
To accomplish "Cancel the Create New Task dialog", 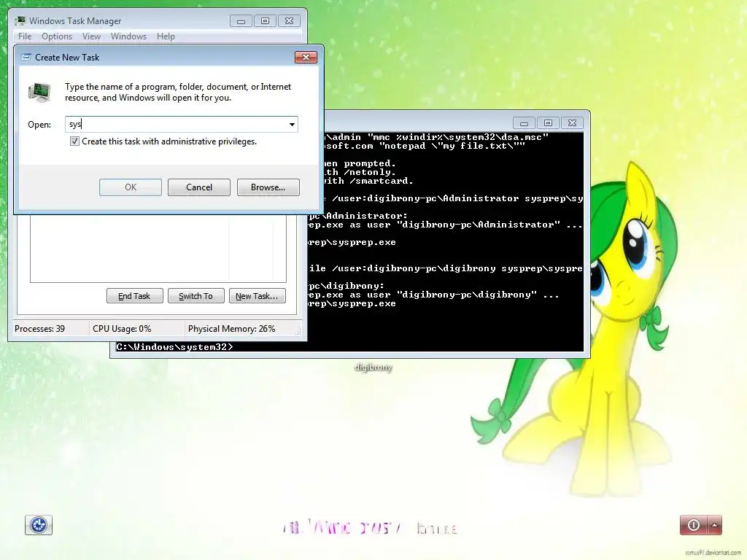I will pos(199,187).
